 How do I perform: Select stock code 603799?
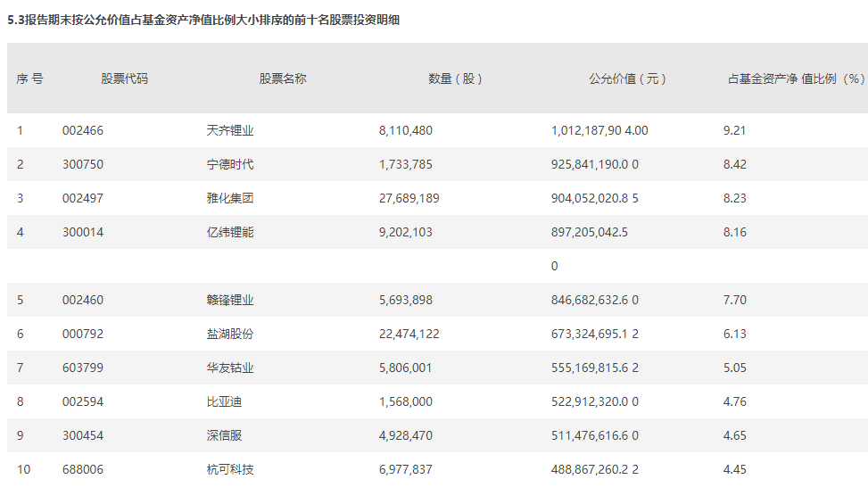(x=83, y=368)
